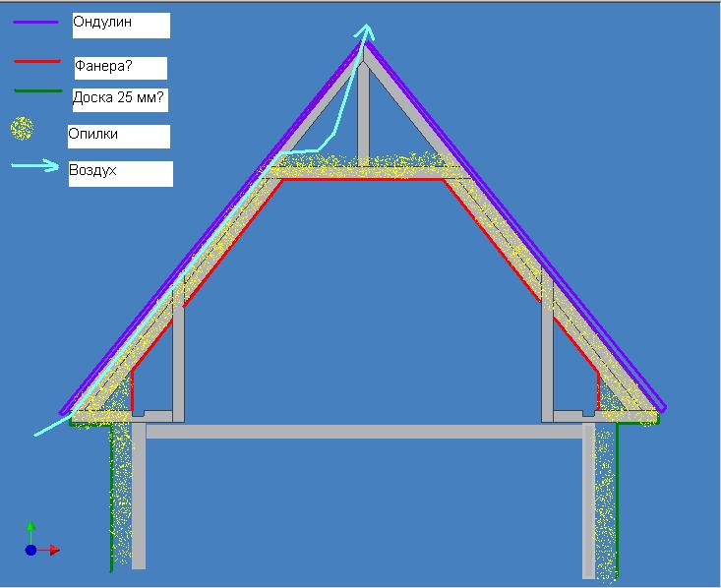The width and height of the screenshot is (721, 588).
Task: Click the XYZ axis triad origin
Action: pyautogui.click(x=30, y=550)
